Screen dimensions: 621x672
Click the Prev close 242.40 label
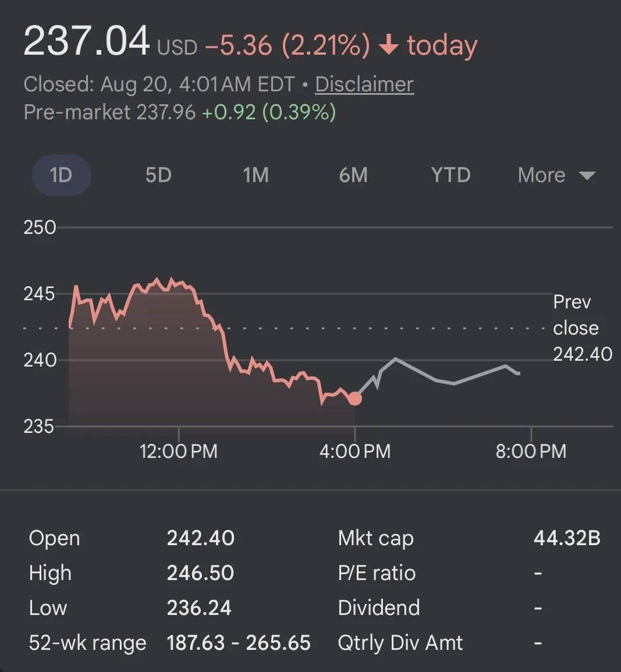(583, 328)
